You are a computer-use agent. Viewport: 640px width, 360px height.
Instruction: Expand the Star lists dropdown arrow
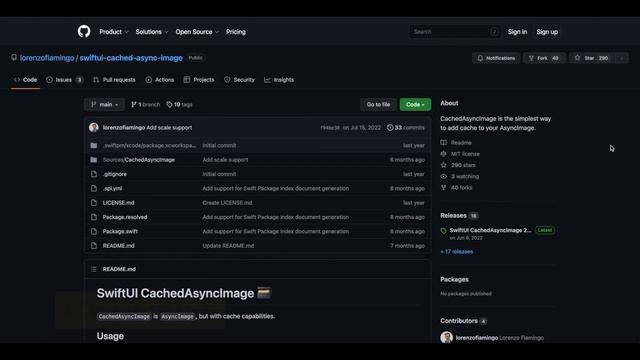pyautogui.click(x=622, y=58)
